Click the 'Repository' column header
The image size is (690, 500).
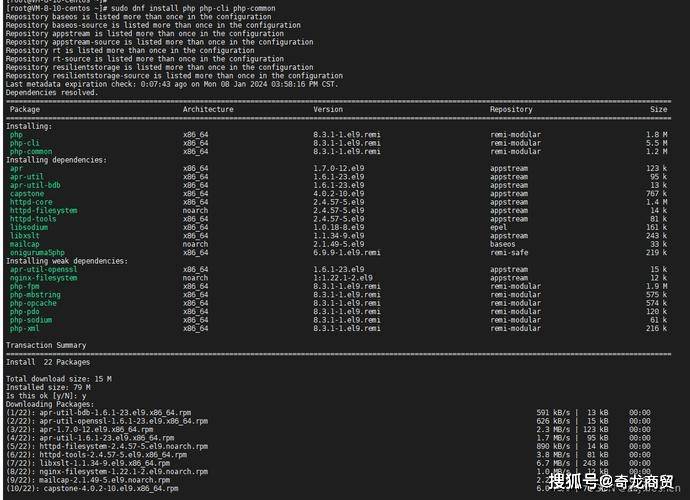(x=511, y=109)
